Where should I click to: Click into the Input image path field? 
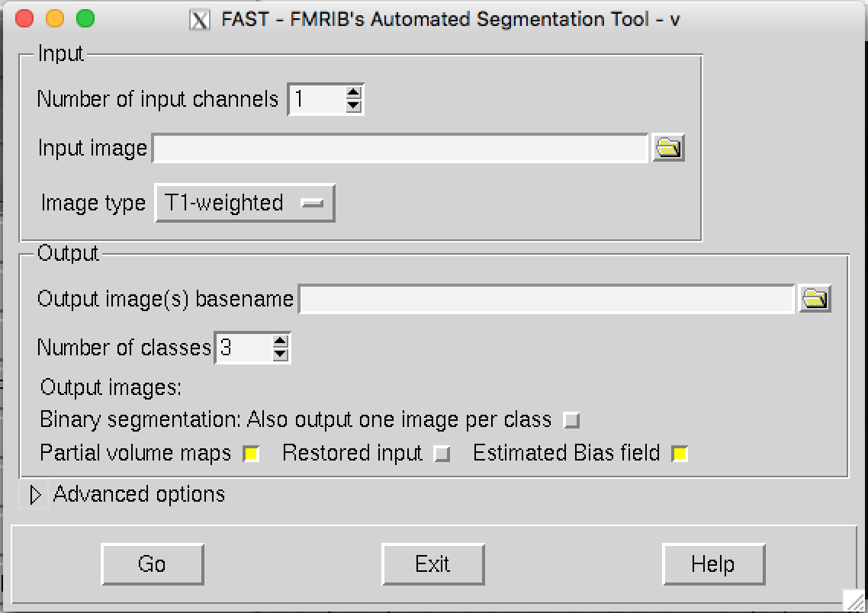click(400, 148)
